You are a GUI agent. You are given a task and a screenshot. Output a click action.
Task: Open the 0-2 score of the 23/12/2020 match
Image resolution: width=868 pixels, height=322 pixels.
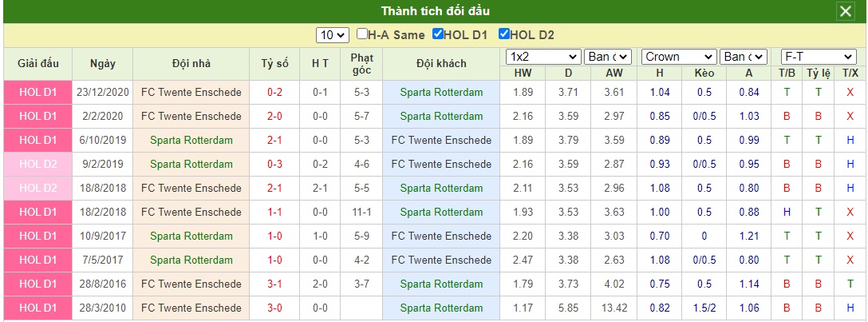pos(274,93)
